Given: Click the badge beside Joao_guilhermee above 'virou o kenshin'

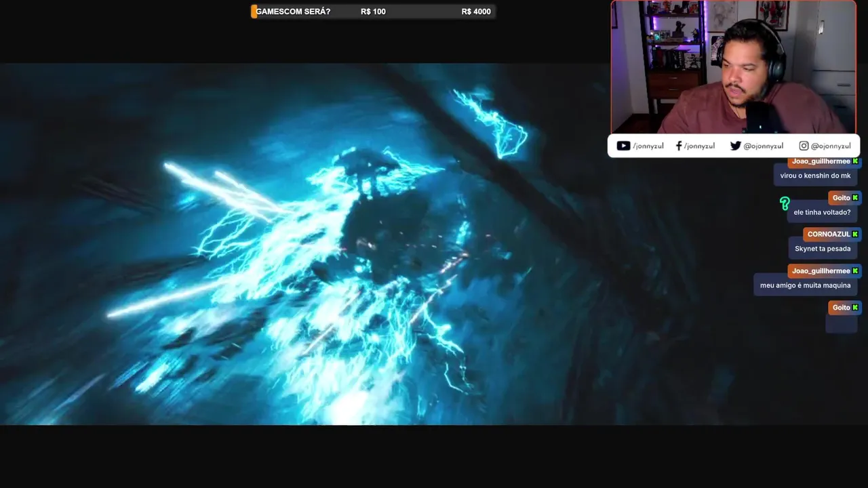Looking at the screenshot, I should pyautogui.click(x=855, y=161).
